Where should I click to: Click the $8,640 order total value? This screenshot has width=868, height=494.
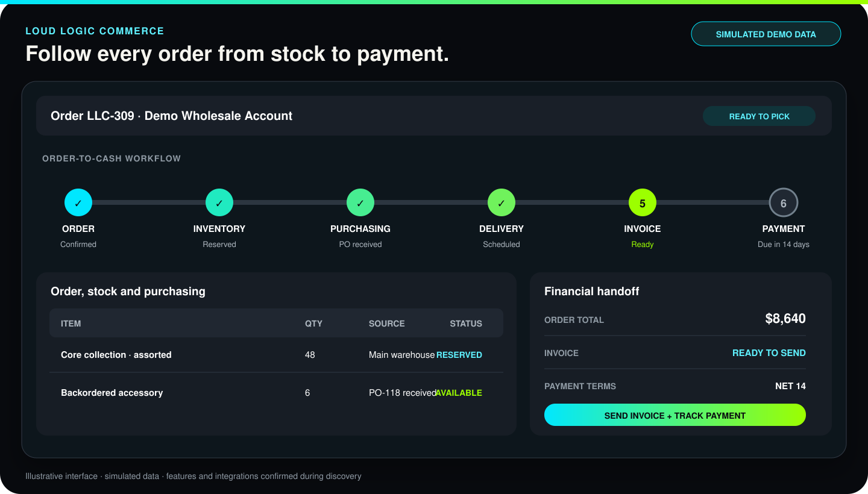[785, 319]
